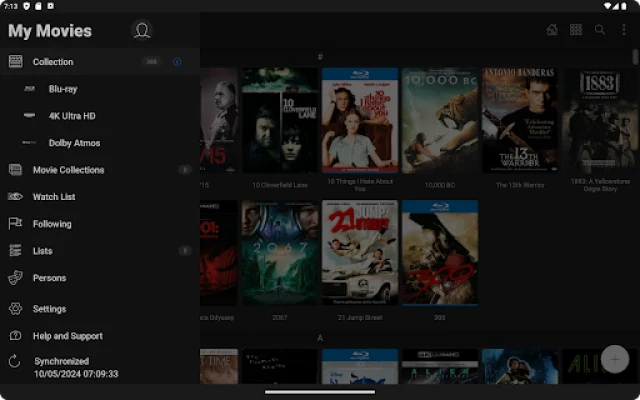Click the '10 Cloverfield Lane' title text
Image resolution: width=640 pixels, height=400 pixels.
click(x=280, y=185)
